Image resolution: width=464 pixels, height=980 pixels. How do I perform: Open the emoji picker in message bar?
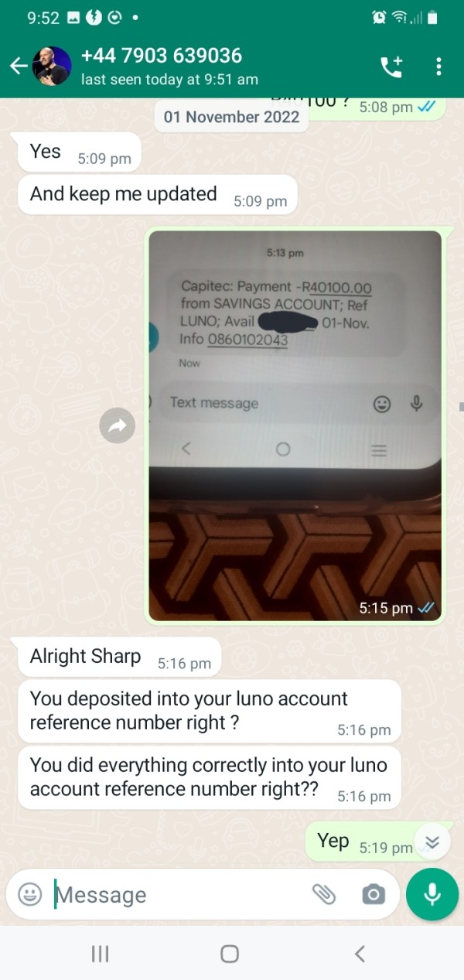click(29, 895)
